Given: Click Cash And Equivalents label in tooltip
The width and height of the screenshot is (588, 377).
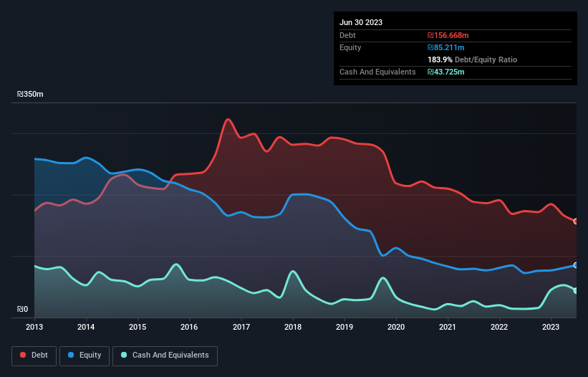Looking at the screenshot, I should tap(377, 72).
